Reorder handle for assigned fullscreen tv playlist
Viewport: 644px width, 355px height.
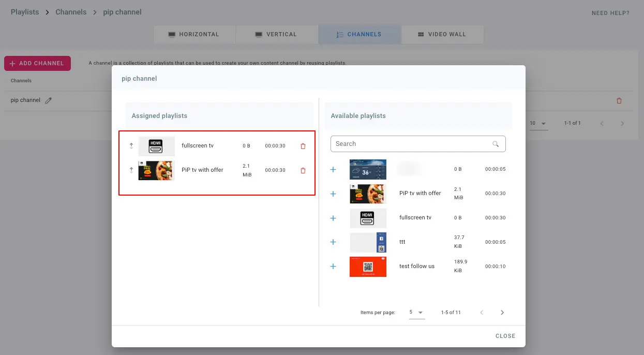[x=131, y=146]
